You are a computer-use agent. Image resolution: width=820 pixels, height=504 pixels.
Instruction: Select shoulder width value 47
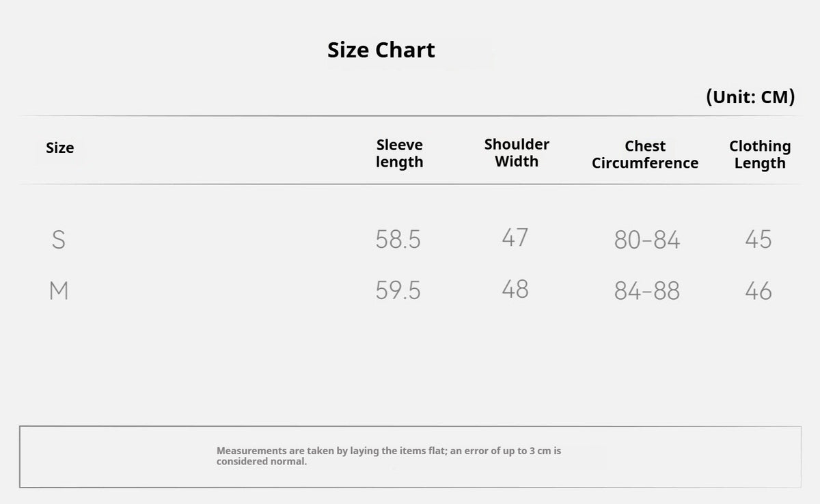515,238
